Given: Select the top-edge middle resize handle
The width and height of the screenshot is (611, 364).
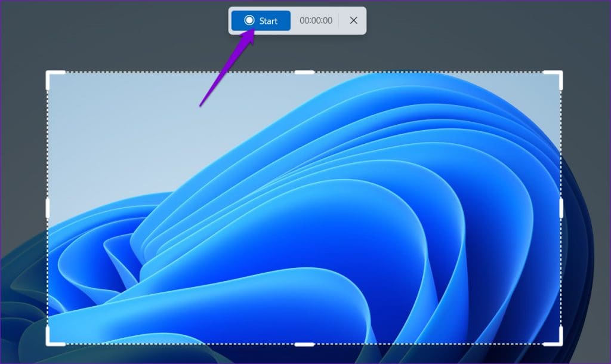Looking at the screenshot, I should click(304, 72).
